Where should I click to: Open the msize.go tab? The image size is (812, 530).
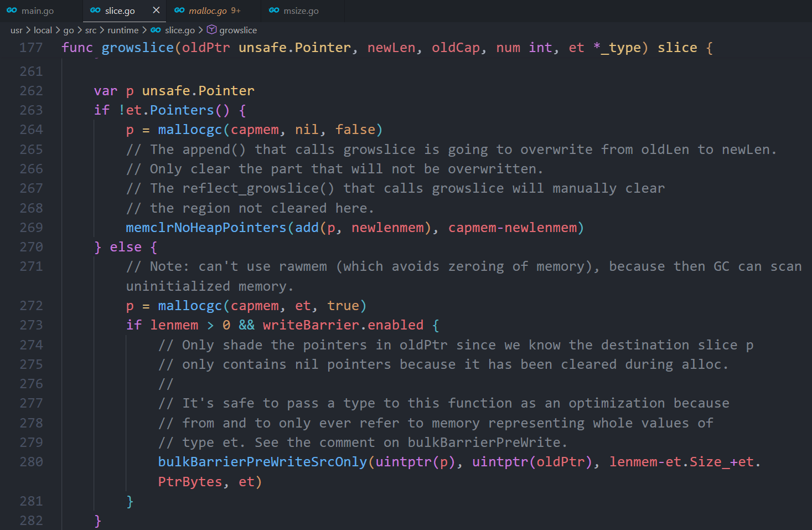(x=301, y=11)
